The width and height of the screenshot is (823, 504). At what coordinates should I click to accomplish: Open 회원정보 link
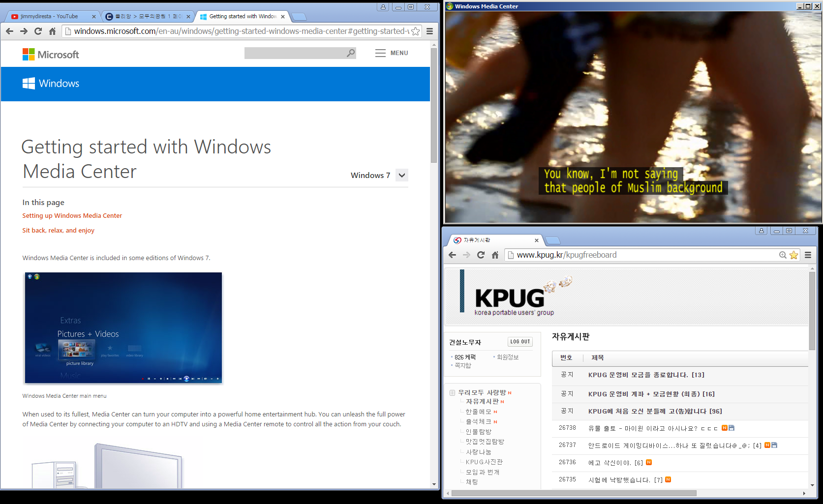(x=508, y=357)
